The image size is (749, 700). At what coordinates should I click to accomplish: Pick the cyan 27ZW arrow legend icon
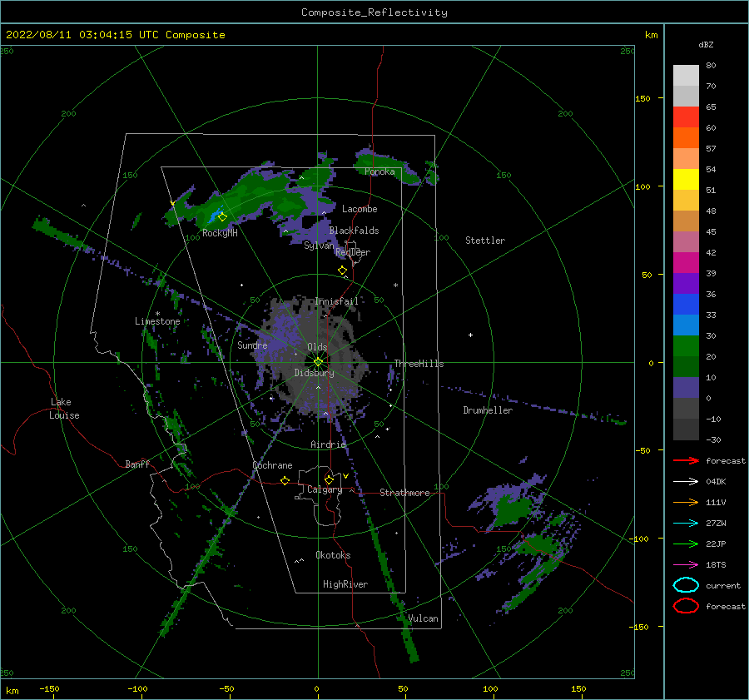[686, 524]
